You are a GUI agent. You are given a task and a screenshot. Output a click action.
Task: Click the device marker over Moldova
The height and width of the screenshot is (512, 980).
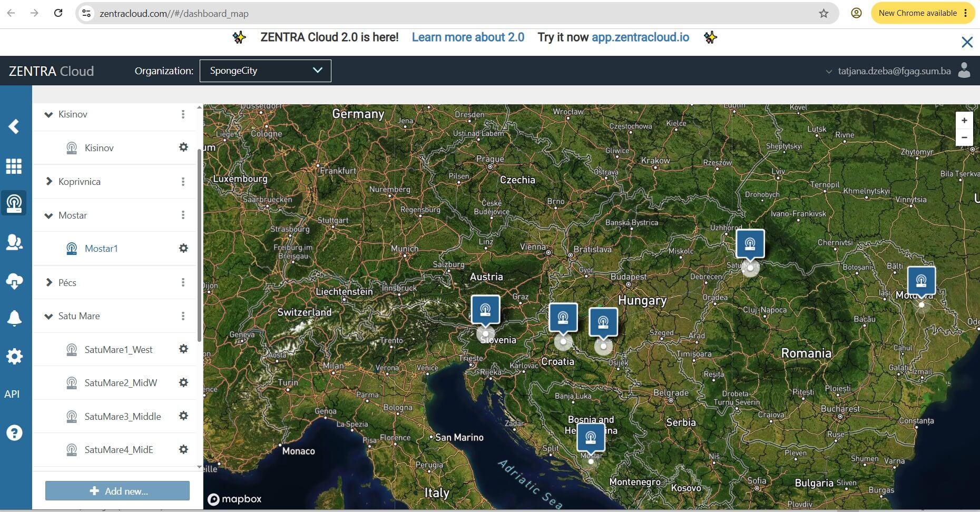coord(921,281)
